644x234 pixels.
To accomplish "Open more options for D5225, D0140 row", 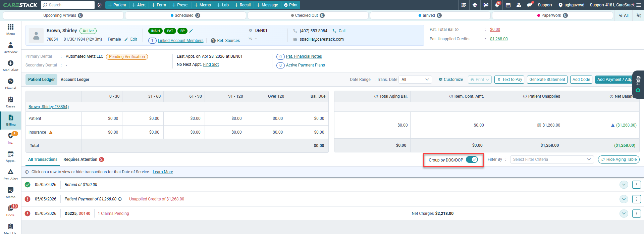I will [x=636, y=214].
